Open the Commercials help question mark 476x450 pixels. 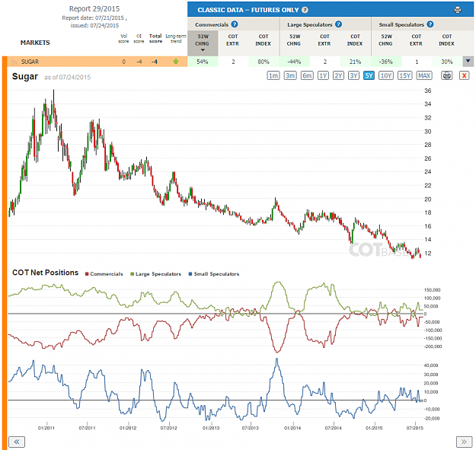(235, 24)
